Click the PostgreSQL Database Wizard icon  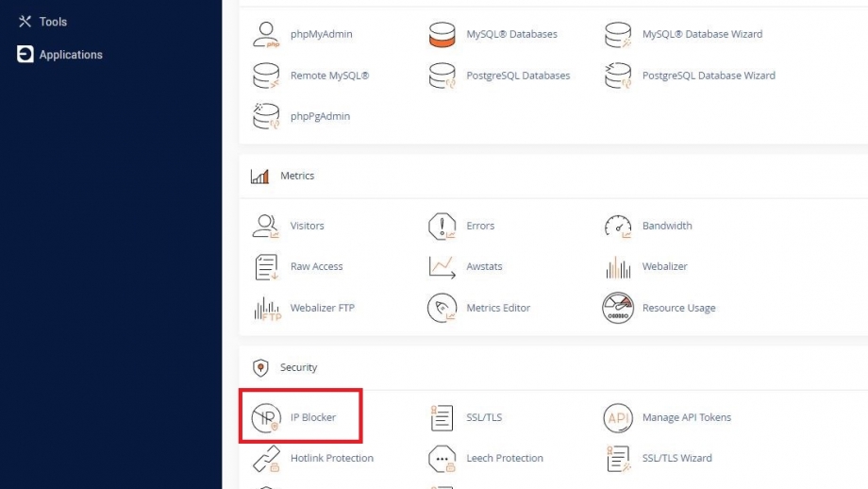[618, 76]
